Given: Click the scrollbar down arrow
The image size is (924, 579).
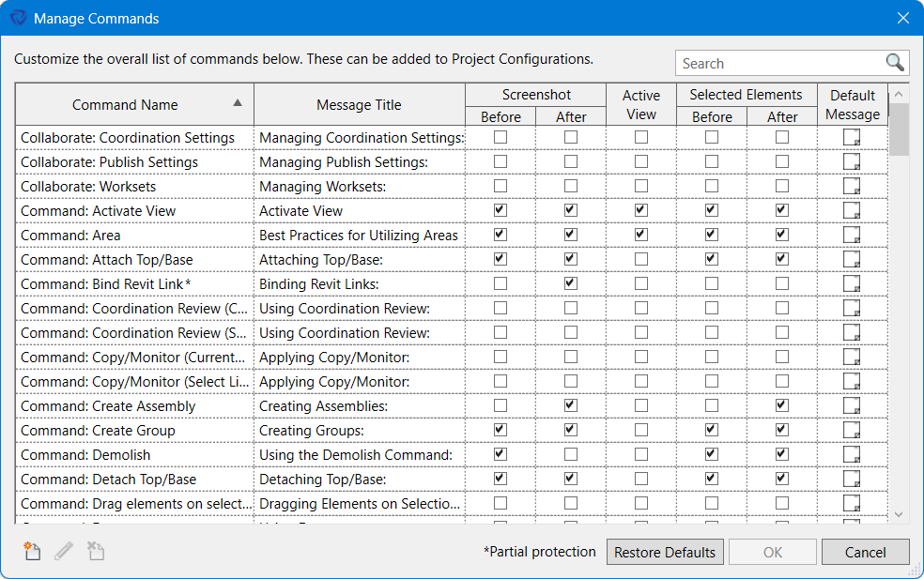Looking at the screenshot, I should 899,514.
